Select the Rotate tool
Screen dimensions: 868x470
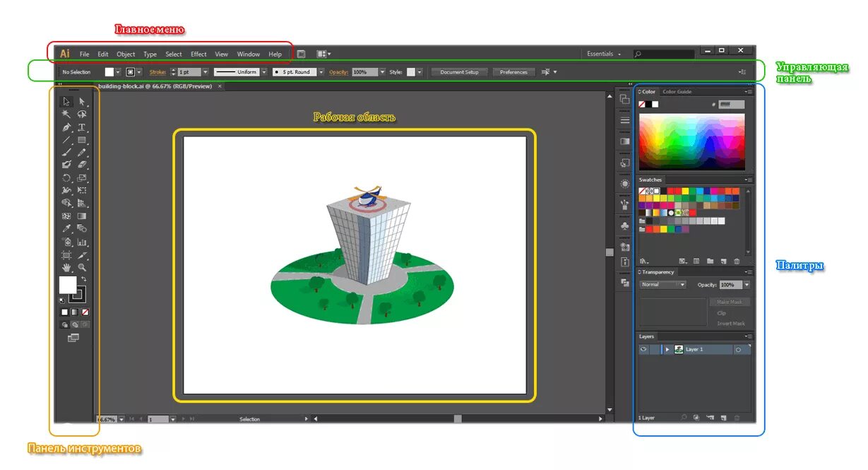click(x=66, y=177)
